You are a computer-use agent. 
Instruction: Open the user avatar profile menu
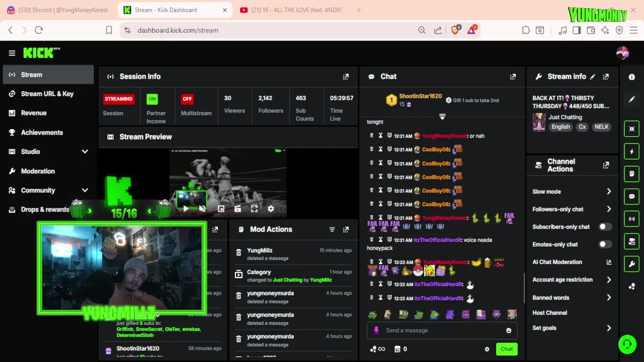coord(622,53)
